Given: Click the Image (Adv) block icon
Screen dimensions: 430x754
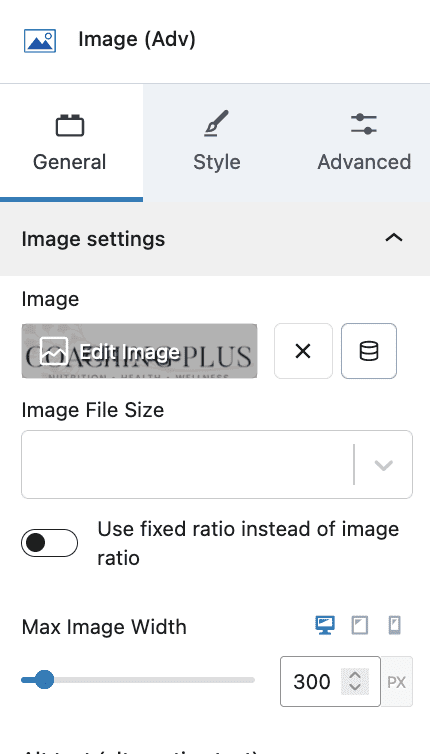Looking at the screenshot, I should pyautogui.click(x=40, y=40).
